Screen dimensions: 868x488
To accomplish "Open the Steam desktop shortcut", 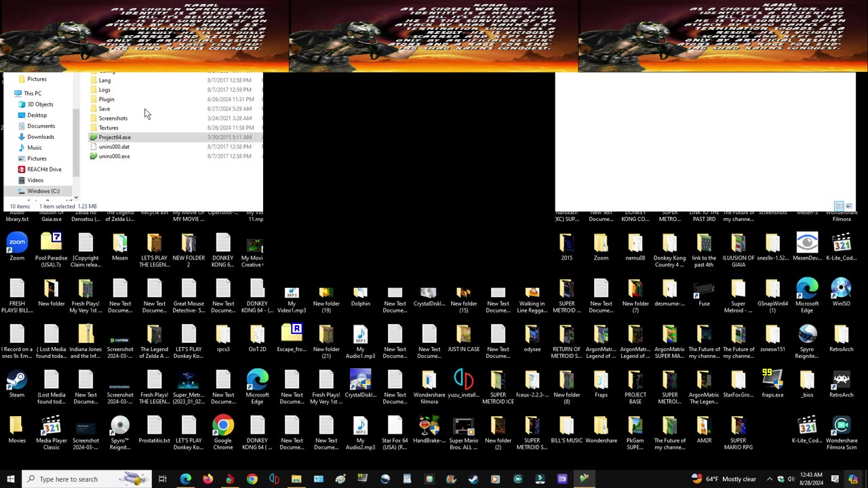I will (17, 384).
